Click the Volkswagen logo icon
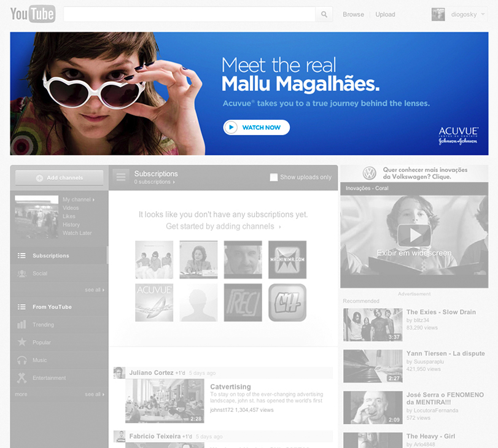This screenshot has width=498, height=448. coord(370,173)
